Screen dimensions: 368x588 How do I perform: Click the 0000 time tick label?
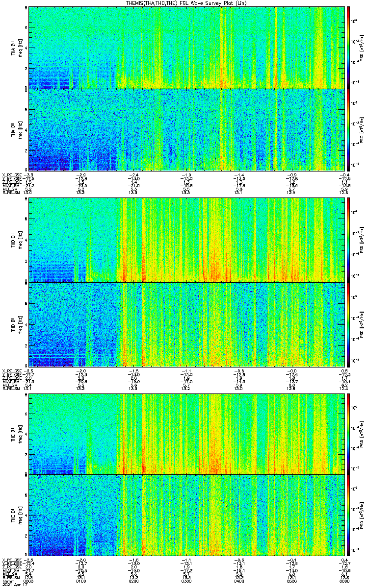coord(28,580)
